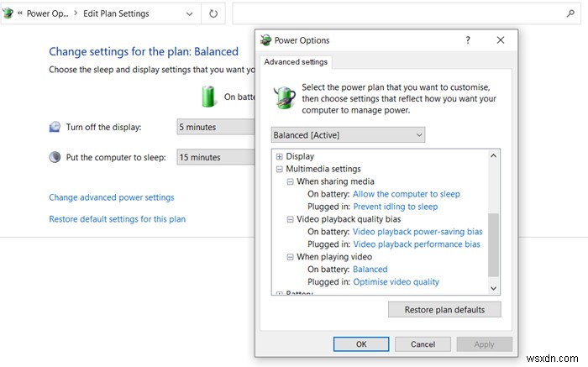Expand the Display tree node
The height and width of the screenshot is (367, 588).
click(280, 156)
